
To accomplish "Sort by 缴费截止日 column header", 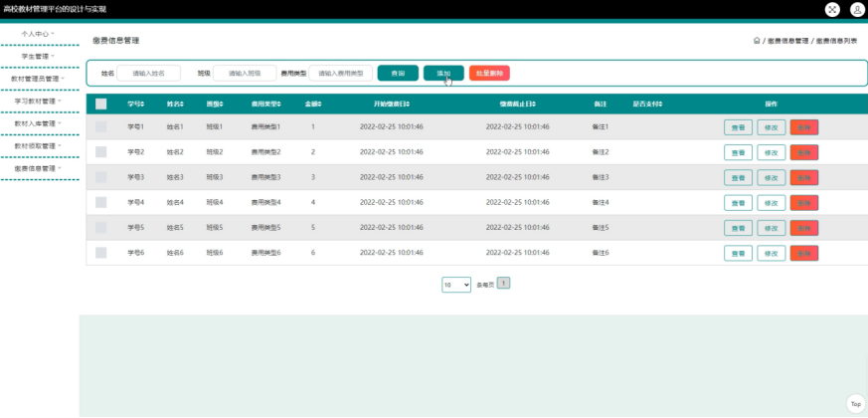I will pyautogui.click(x=518, y=104).
